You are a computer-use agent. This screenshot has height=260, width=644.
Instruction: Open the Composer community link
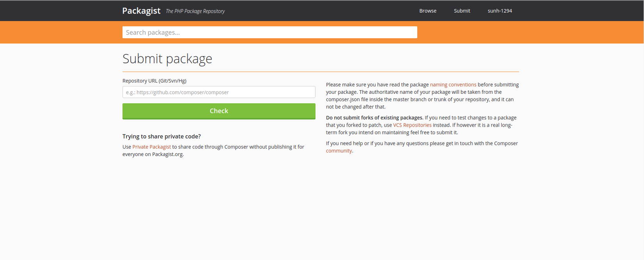[x=339, y=151]
